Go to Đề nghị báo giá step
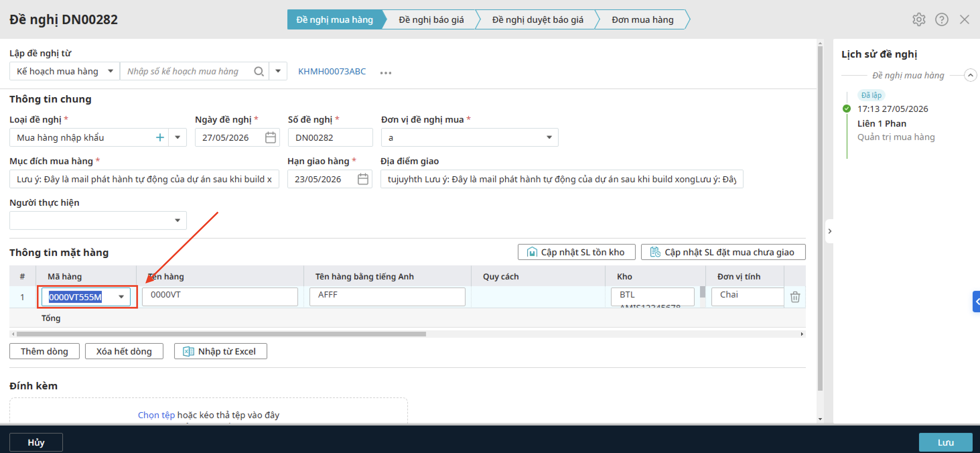This screenshot has width=980, height=453. click(431, 19)
